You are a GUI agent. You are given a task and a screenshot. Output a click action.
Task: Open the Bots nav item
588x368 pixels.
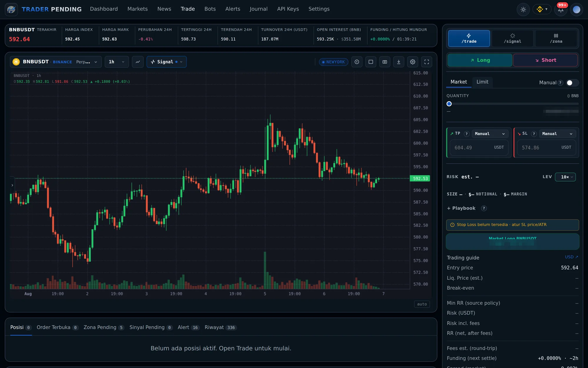(x=210, y=9)
